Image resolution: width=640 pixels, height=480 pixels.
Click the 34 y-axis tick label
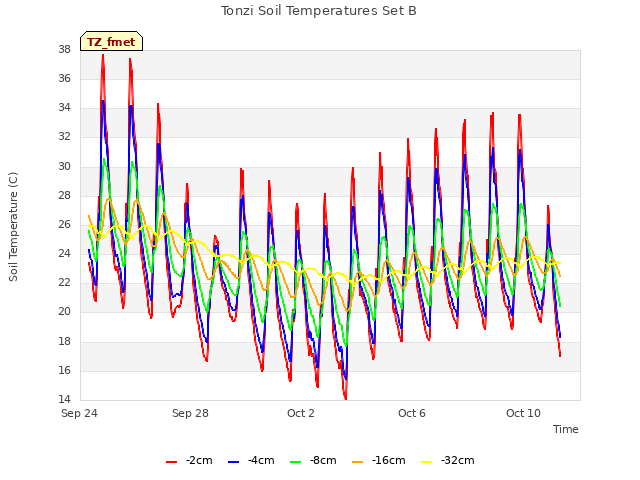64,108
